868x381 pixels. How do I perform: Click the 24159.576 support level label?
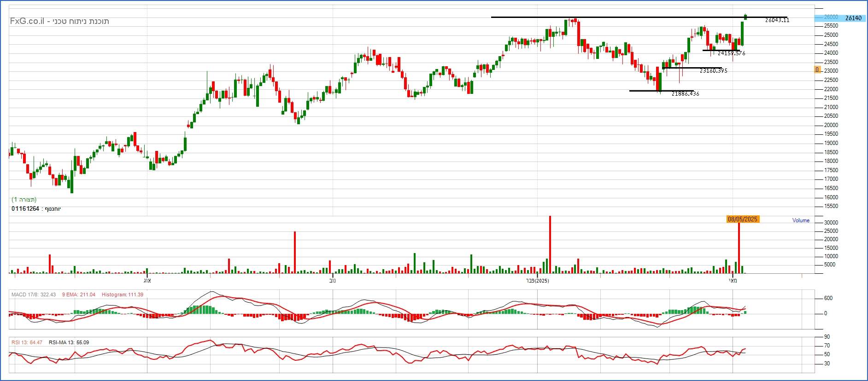pos(731,53)
